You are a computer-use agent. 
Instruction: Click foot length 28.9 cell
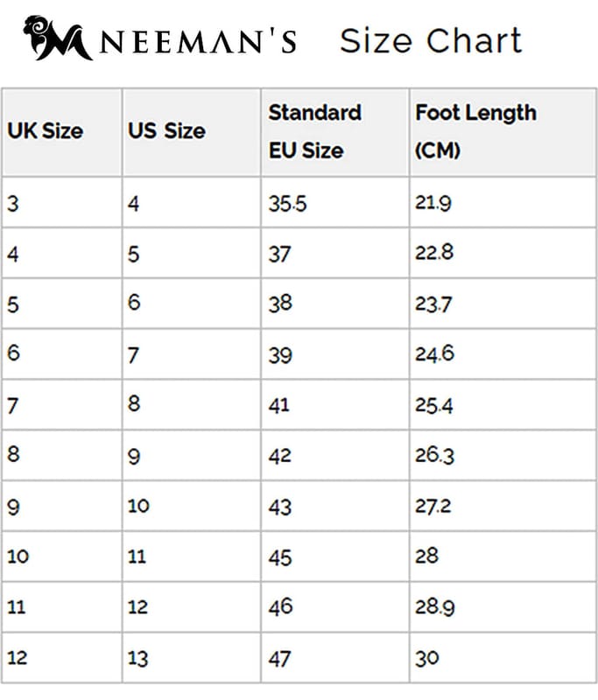[433, 606]
